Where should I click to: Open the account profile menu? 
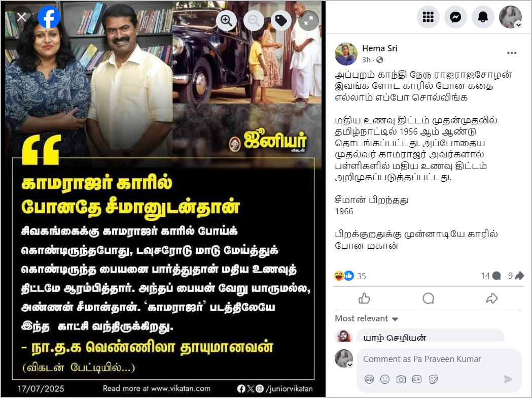(x=510, y=17)
